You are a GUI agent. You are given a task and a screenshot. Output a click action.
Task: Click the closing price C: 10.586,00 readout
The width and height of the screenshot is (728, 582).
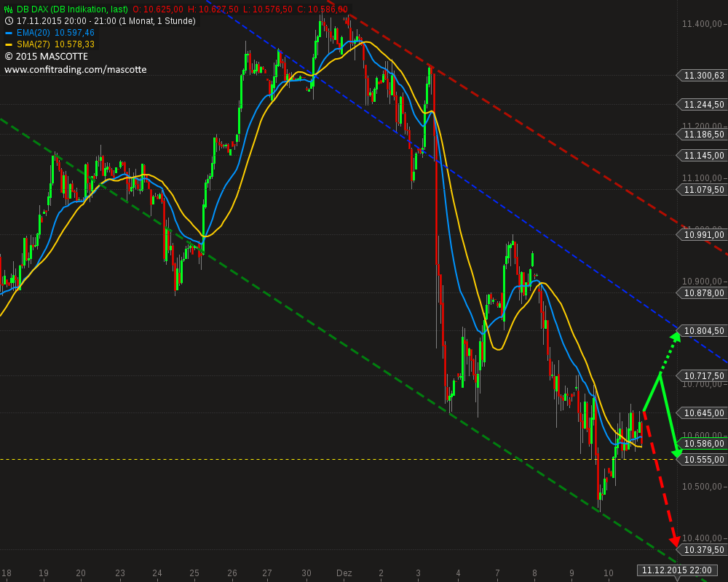(323, 9)
